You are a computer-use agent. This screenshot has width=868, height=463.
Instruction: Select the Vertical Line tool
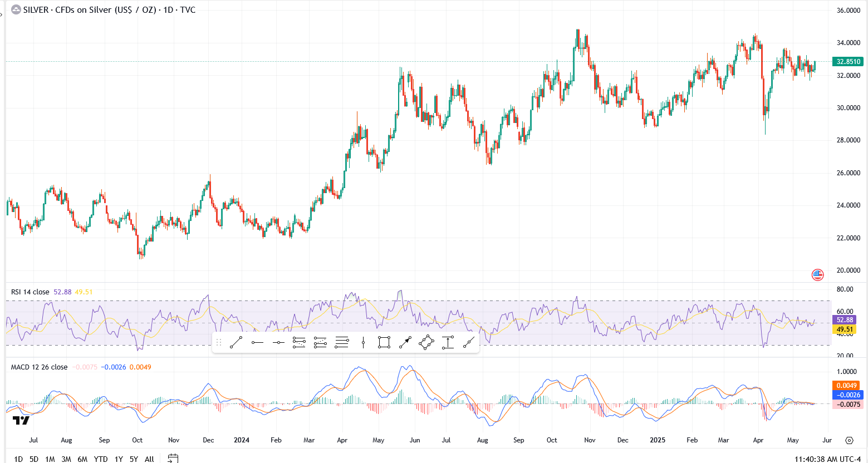tap(363, 342)
